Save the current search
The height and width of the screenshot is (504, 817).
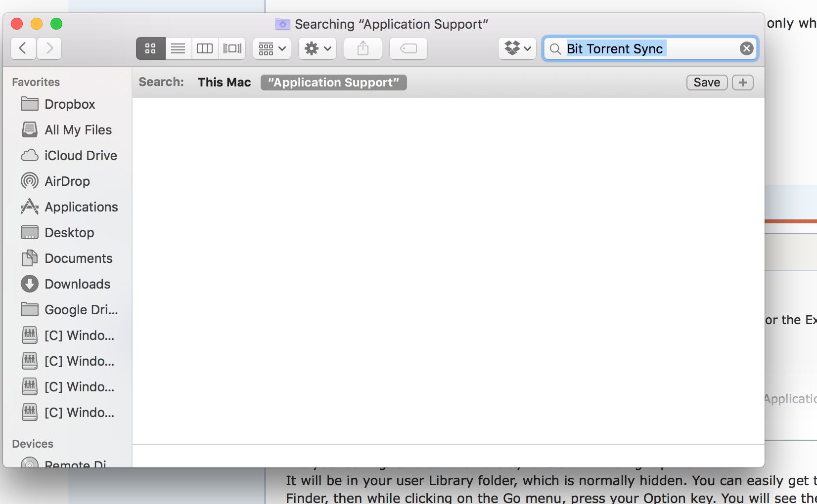707,83
